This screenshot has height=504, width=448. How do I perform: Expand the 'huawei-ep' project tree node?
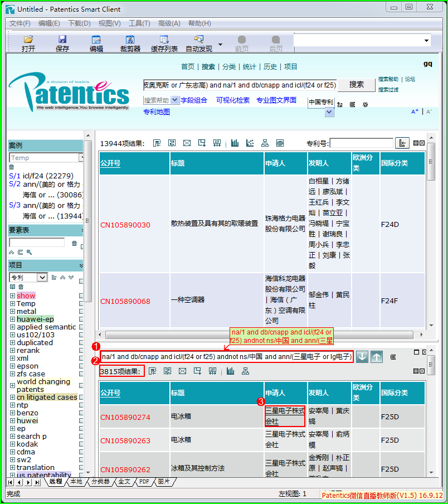tap(12, 319)
